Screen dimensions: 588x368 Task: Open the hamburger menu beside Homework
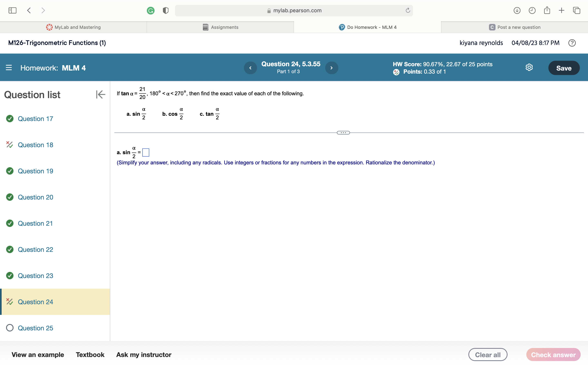[x=9, y=68]
